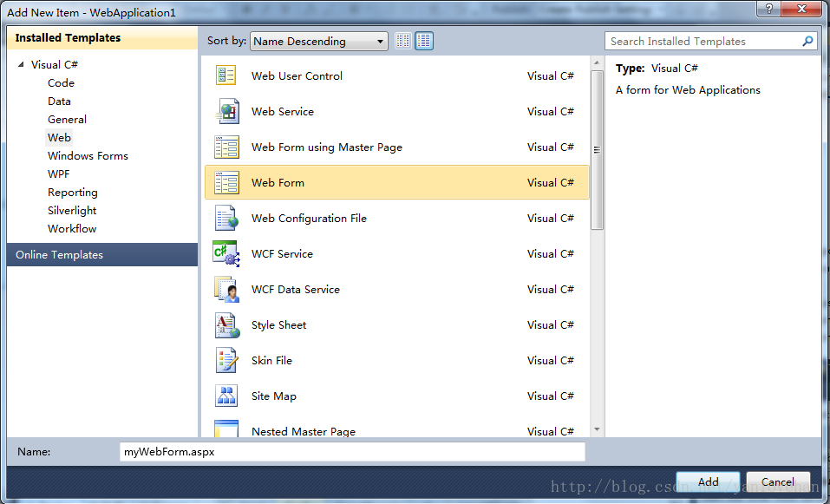Select the Web Service name text
The width and height of the screenshot is (830, 504).
tap(283, 111)
